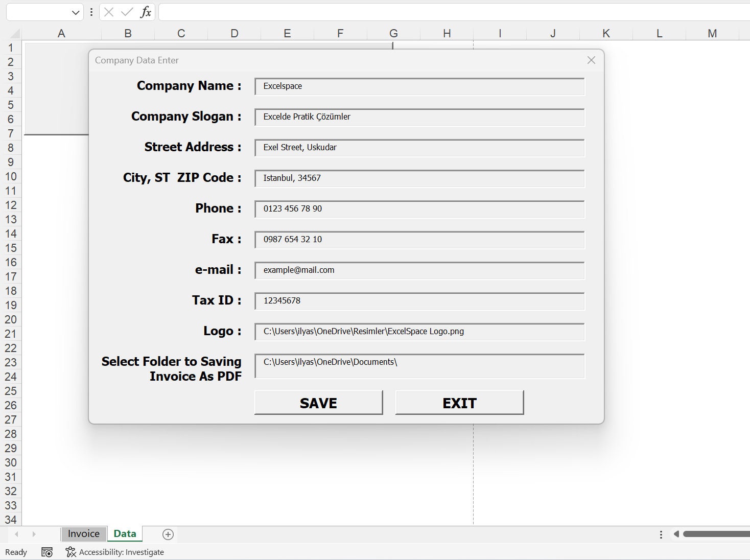Screen dimensions: 750x560
Task: Click the Logo file path field
Action: [x=419, y=332]
